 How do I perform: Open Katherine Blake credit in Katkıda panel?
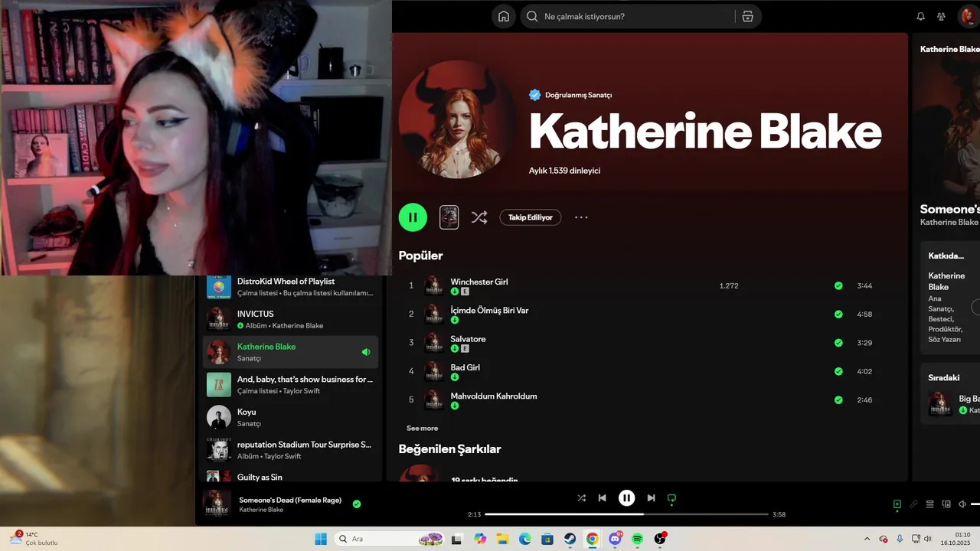(x=946, y=281)
